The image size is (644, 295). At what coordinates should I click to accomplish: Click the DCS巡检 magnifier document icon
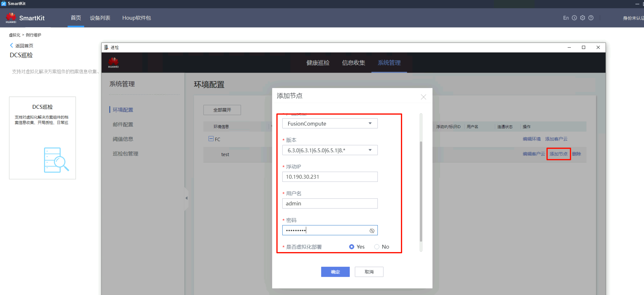pos(56,160)
